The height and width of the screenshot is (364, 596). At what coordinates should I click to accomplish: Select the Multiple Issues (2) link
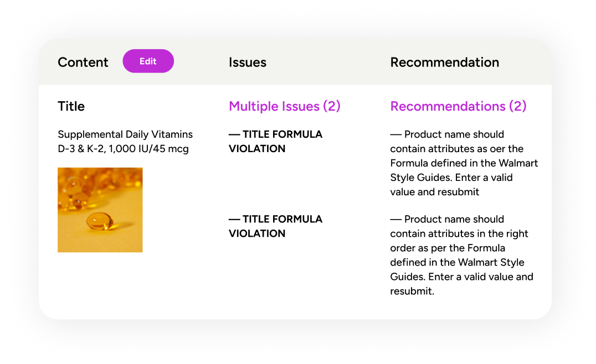coord(284,106)
